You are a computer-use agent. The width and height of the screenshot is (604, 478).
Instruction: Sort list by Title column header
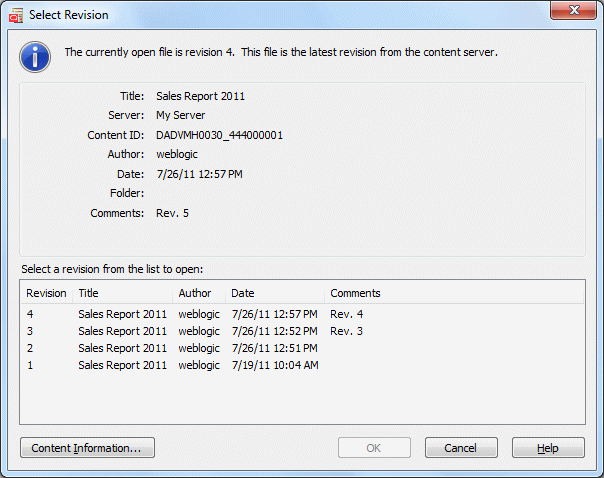pos(122,293)
